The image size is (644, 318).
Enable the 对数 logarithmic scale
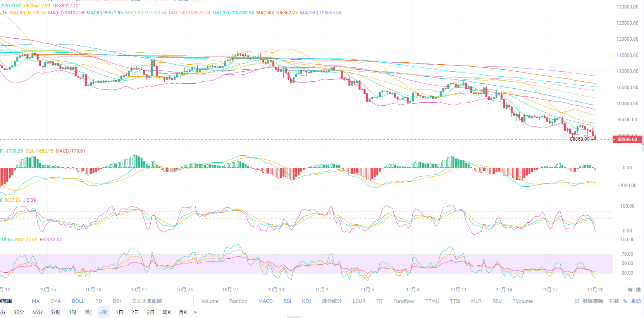614,301
